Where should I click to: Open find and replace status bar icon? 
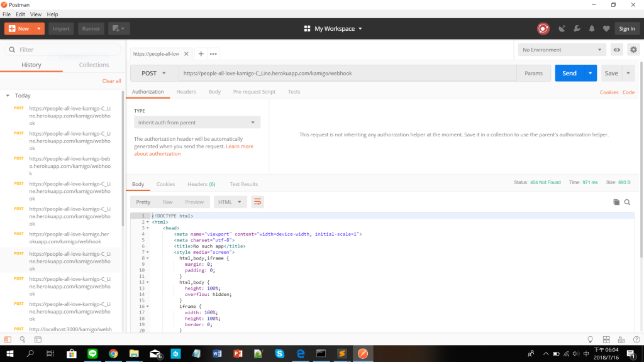23,339
